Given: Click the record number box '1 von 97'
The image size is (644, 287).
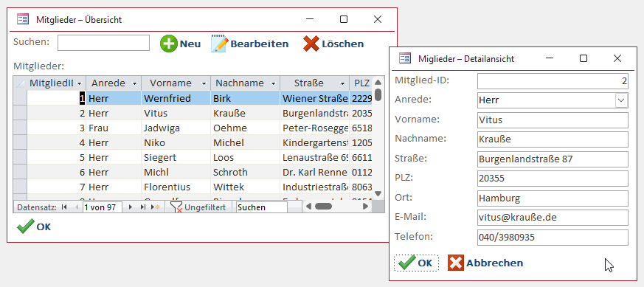Looking at the screenshot, I should coord(103,207).
